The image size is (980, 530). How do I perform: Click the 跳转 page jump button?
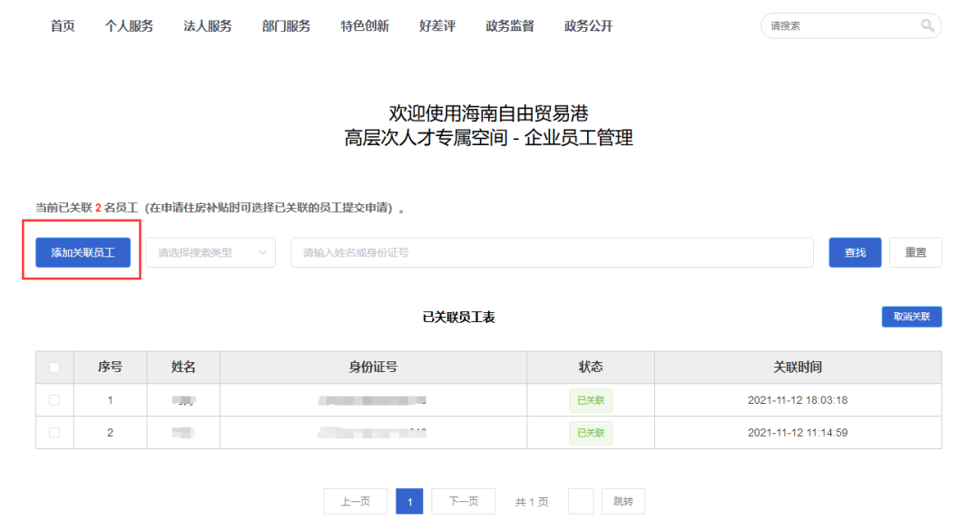point(622,501)
